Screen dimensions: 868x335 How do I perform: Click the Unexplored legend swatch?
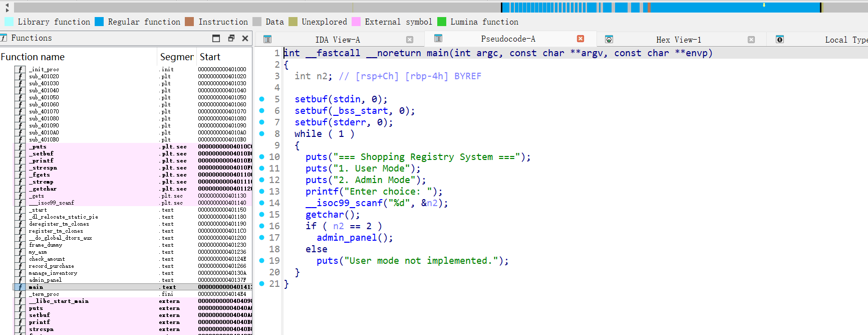293,22
